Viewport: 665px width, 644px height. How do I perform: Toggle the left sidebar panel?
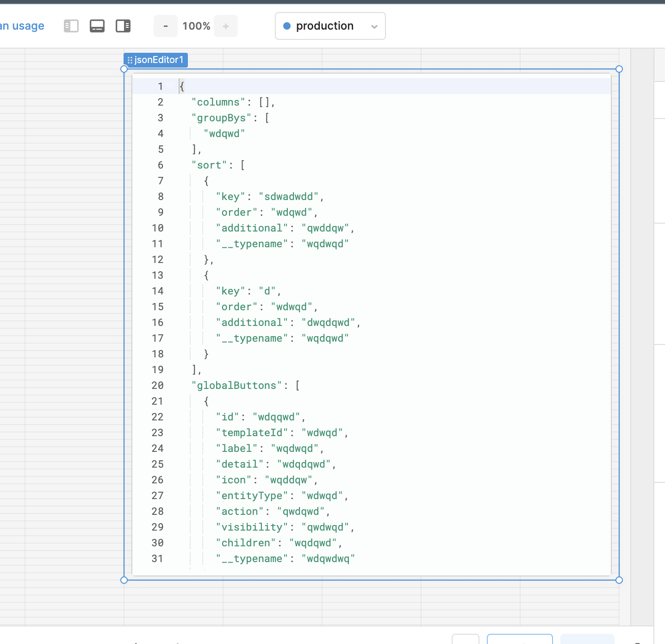(71, 26)
